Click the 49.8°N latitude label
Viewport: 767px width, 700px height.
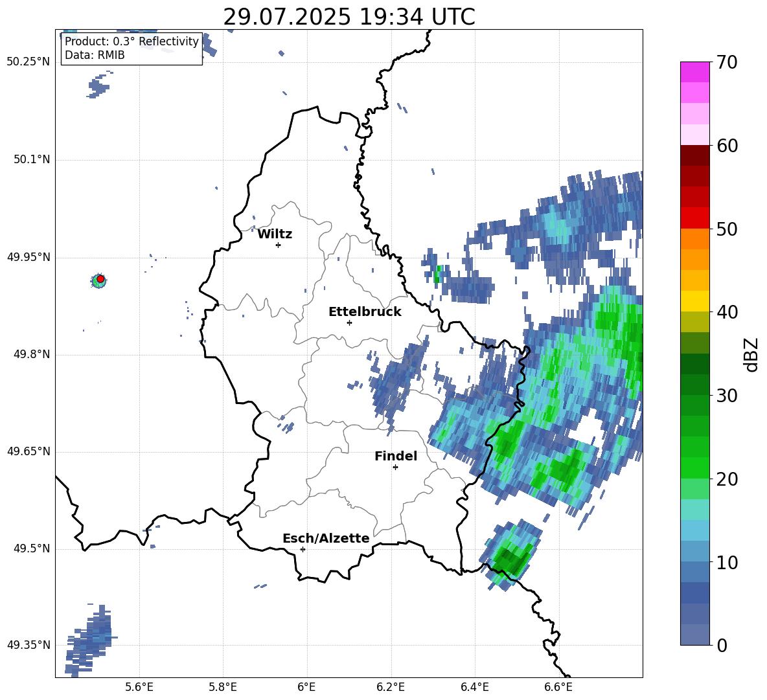point(32,354)
